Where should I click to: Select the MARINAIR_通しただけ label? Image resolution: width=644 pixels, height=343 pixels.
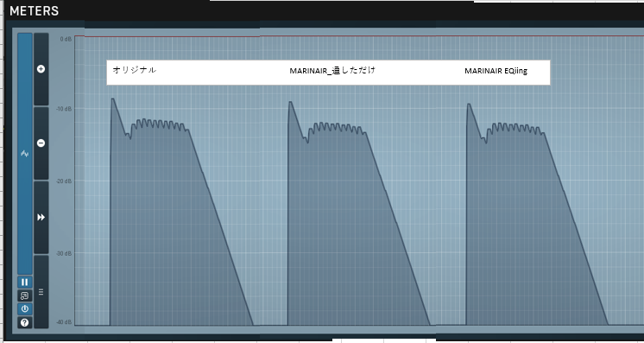332,70
